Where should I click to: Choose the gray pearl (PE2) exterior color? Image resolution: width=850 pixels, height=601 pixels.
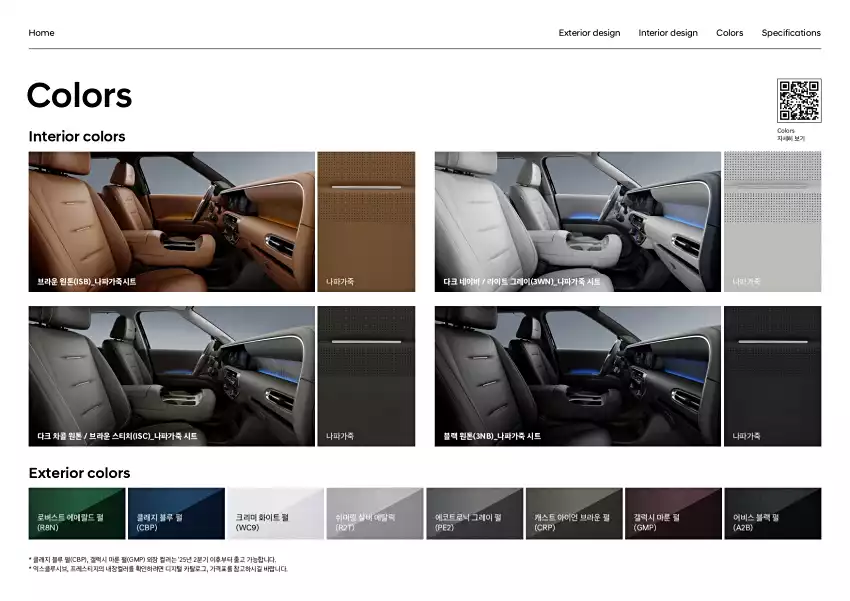(x=474, y=513)
